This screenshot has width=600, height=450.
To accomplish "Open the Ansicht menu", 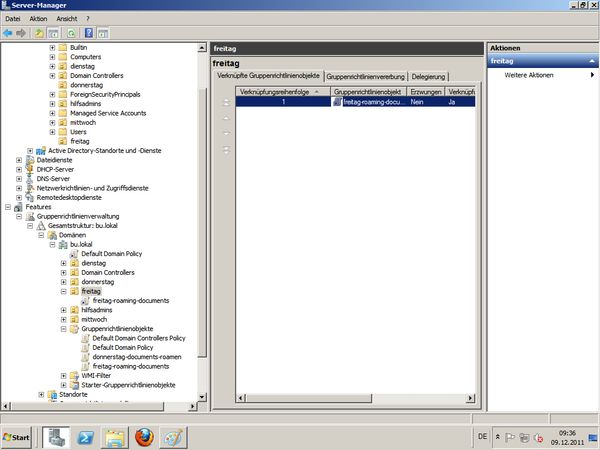I will click(x=67, y=19).
